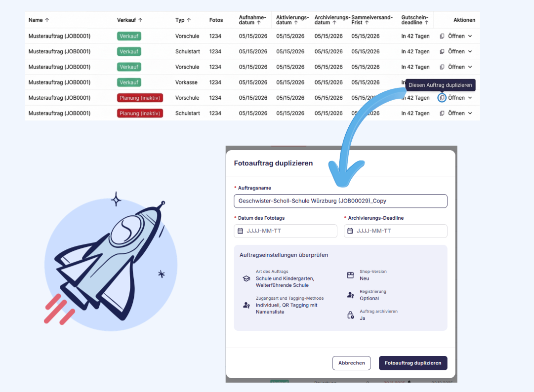The height and width of the screenshot is (392, 534).
Task: Click Abbrechen in duplicate dialog
Action: 351,363
